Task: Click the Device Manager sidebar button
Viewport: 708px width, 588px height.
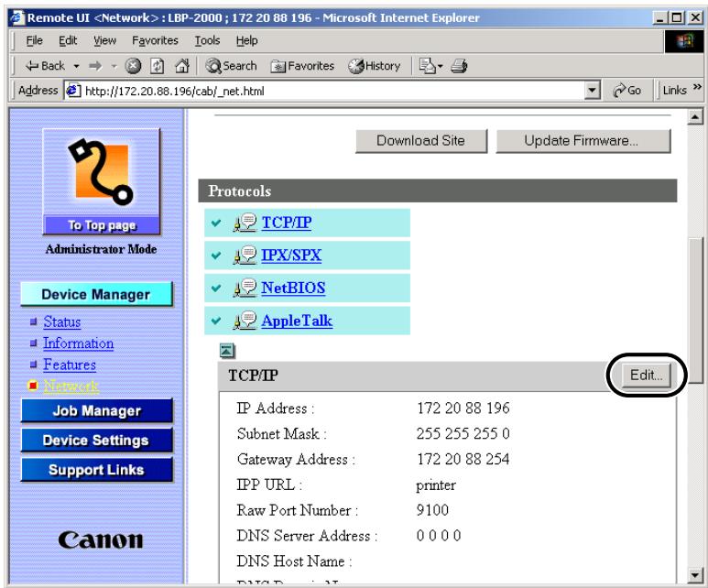Action: [96, 294]
